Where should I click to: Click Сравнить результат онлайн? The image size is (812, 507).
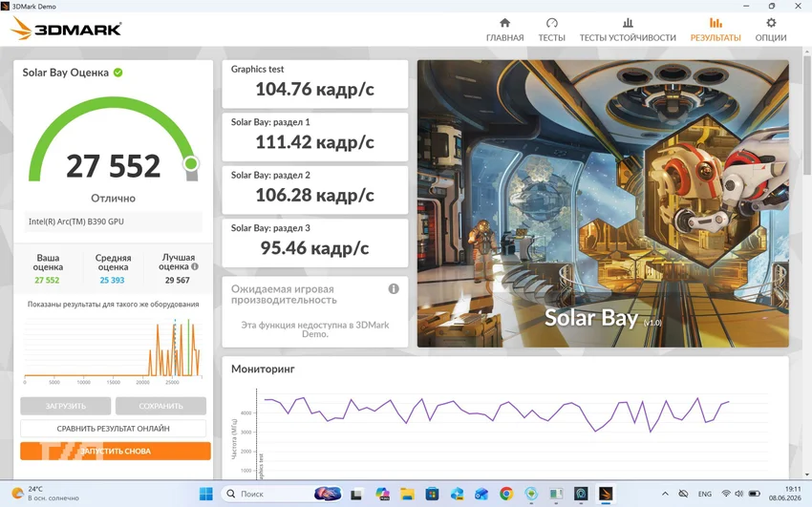tap(113, 429)
